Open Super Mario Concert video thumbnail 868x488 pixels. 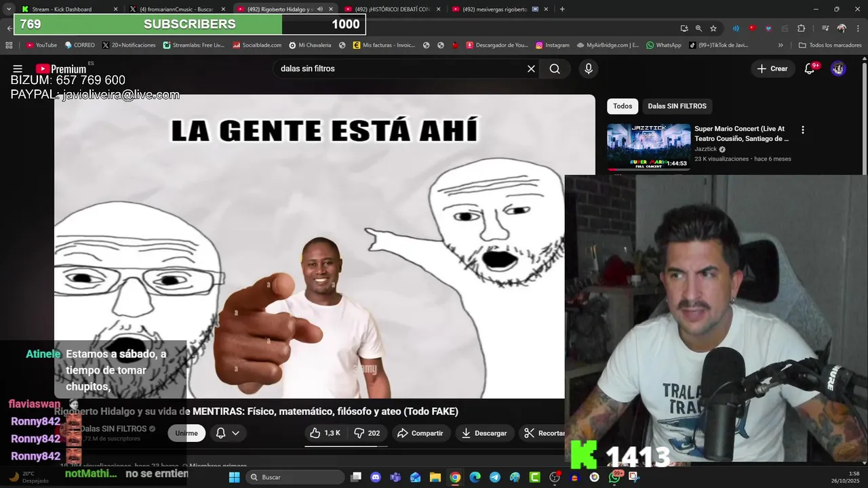pos(649,146)
